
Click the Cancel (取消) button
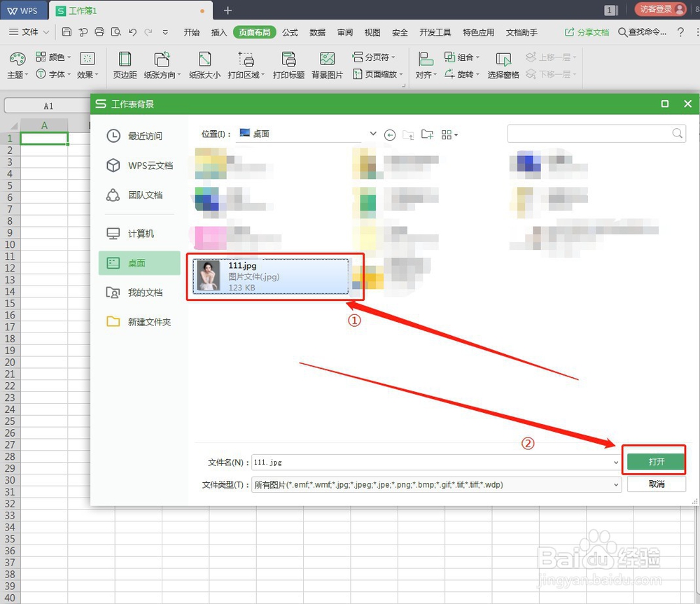[657, 484]
